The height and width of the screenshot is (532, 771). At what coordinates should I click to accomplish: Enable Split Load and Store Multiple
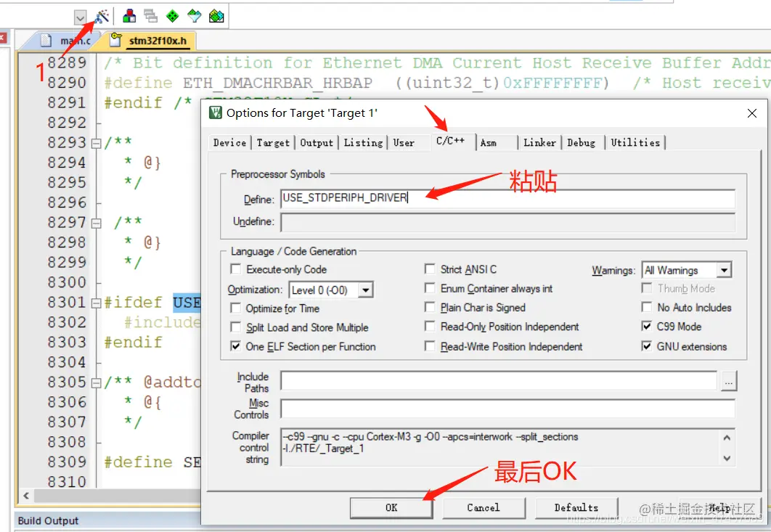point(236,327)
